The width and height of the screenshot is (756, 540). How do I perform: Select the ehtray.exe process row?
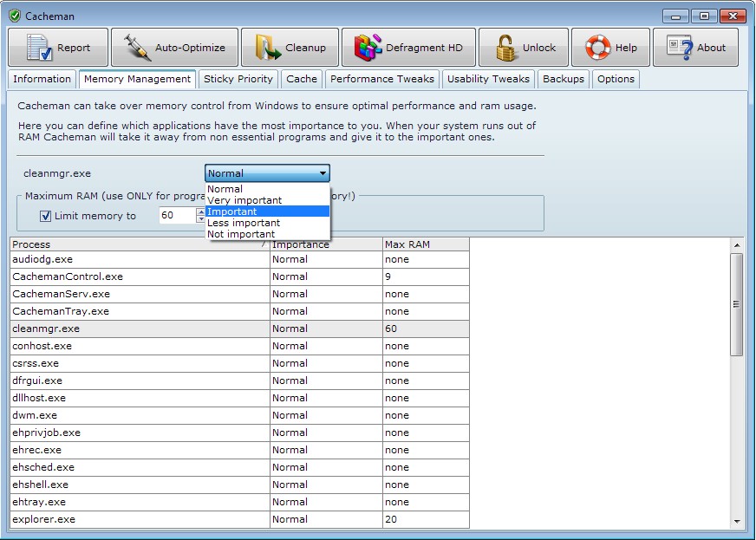239,503
